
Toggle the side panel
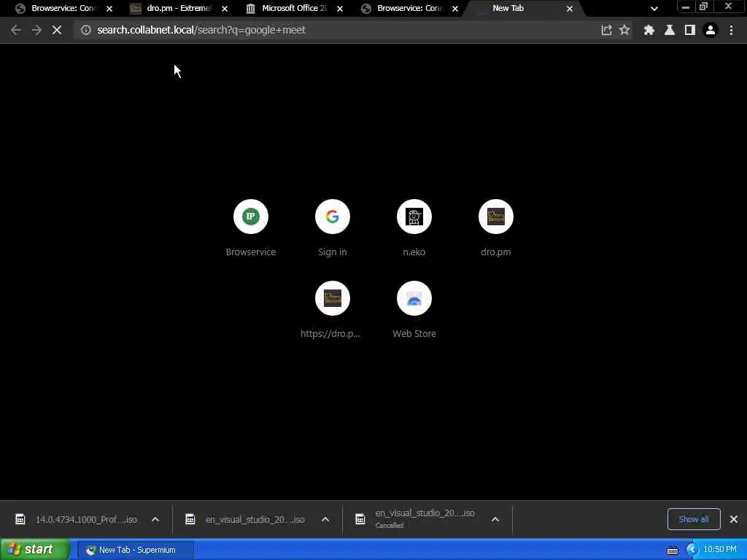click(690, 30)
